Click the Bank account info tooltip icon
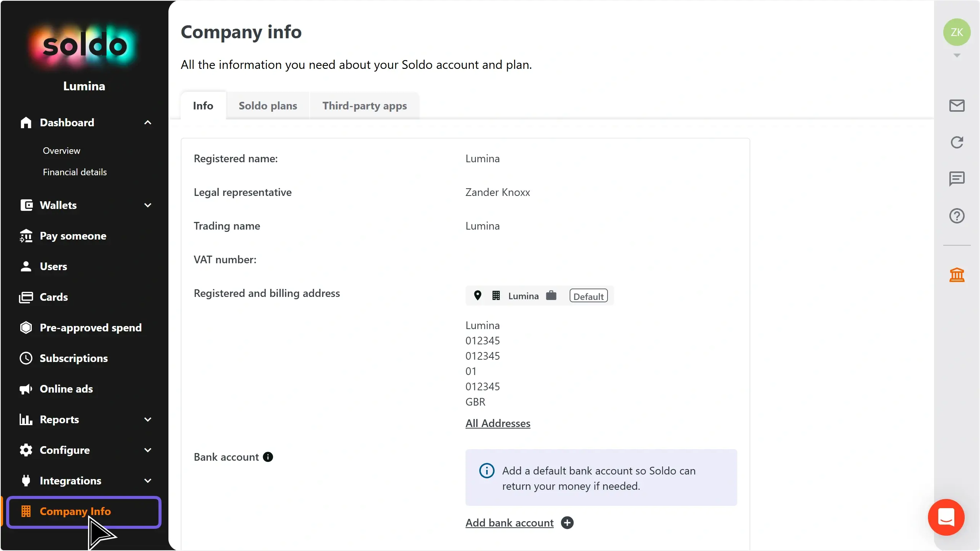 [268, 457]
